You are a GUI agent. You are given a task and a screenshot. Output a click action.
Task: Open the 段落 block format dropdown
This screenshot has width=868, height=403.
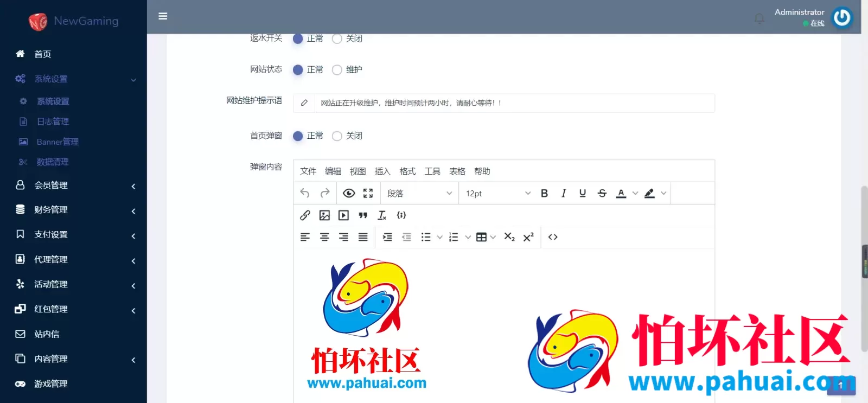(x=419, y=193)
